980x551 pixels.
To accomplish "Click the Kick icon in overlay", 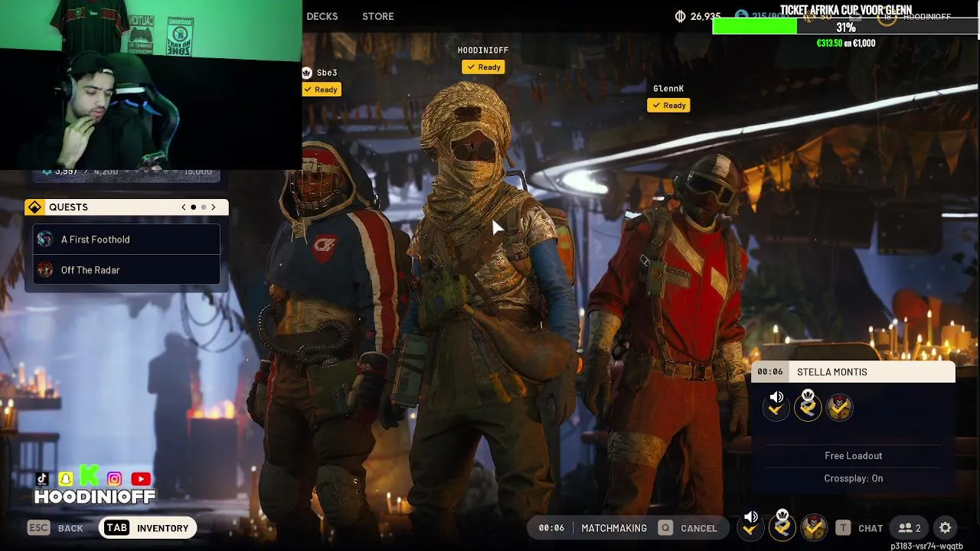I will [90, 477].
